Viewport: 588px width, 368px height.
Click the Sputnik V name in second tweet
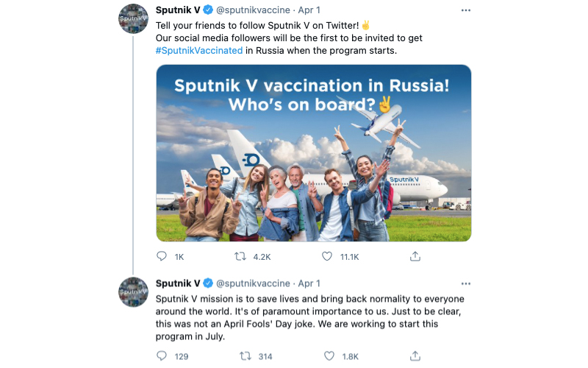point(178,283)
